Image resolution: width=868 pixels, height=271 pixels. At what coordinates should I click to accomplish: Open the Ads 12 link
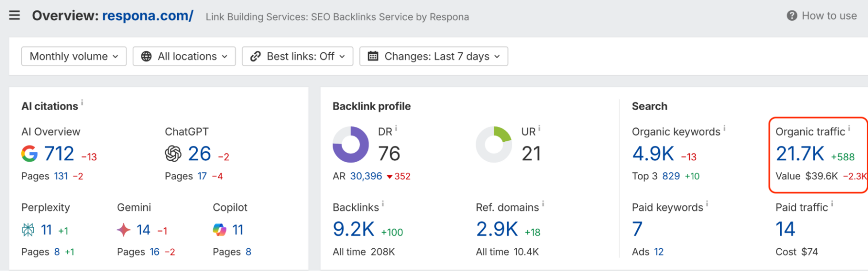[659, 252]
